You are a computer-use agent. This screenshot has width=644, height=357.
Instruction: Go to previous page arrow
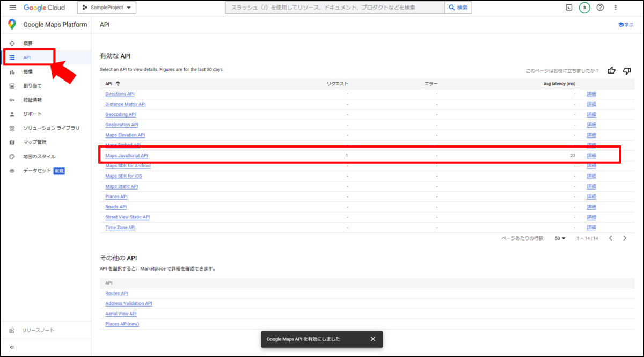(611, 238)
